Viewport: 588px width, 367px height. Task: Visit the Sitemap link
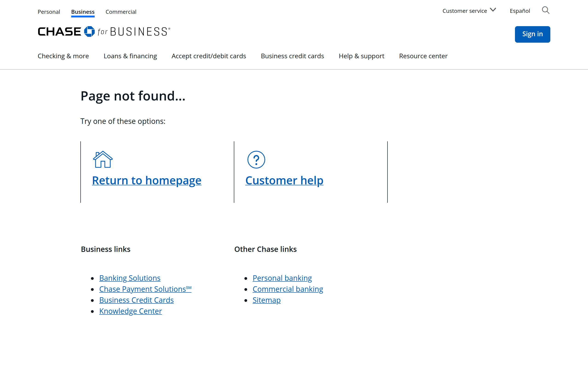tap(266, 300)
